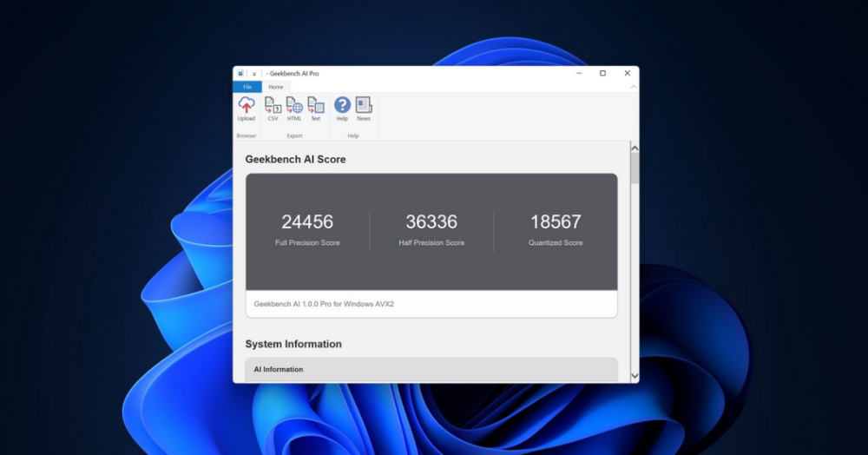Viewport: 868px width, 455px height.
Task: Click the Geekbench AI 1.0.0 Pro version text
Action: click(324, 304)
